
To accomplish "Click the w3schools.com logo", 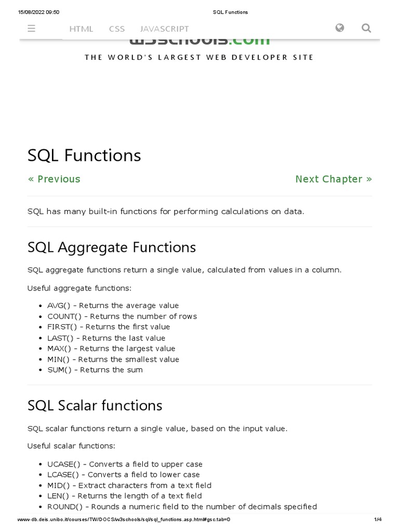I will pyautogui.click(x=199, y=41).
